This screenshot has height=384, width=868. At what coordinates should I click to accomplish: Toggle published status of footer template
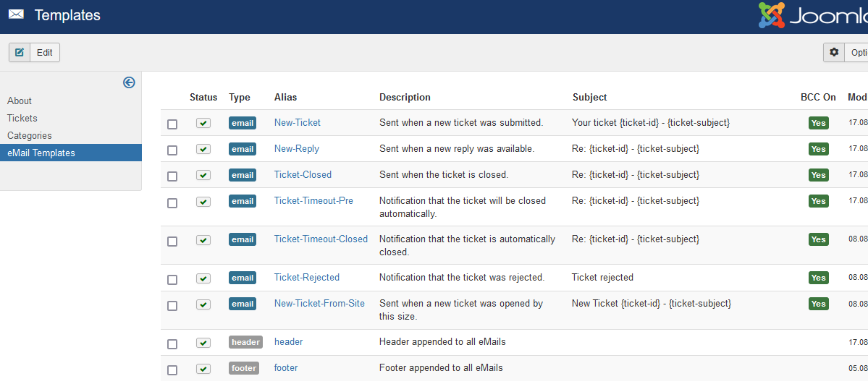[203, 368]
